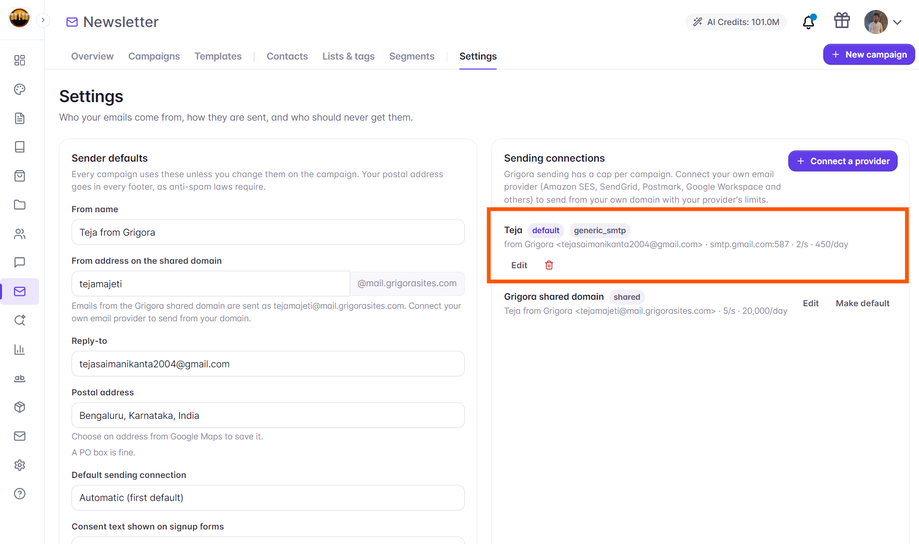Open the analytics bar chart sidebar icon
The height and width of the screenshot is (544, 919).
[19, 349]
